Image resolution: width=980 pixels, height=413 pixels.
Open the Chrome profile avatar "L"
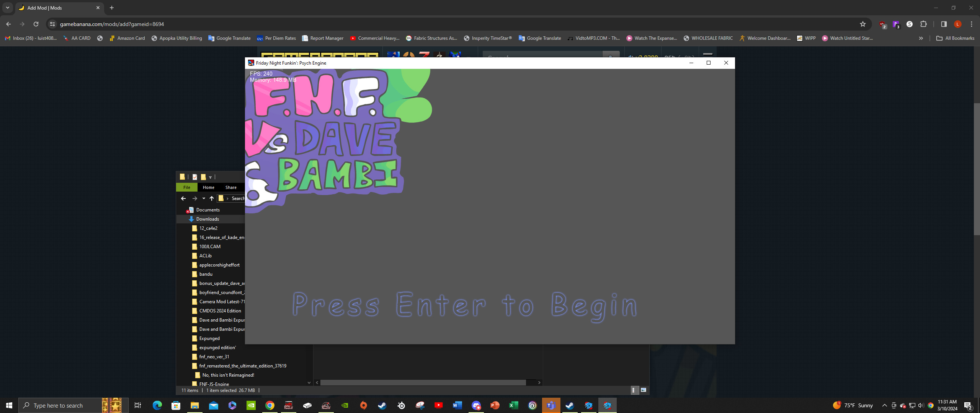point(958,24)
